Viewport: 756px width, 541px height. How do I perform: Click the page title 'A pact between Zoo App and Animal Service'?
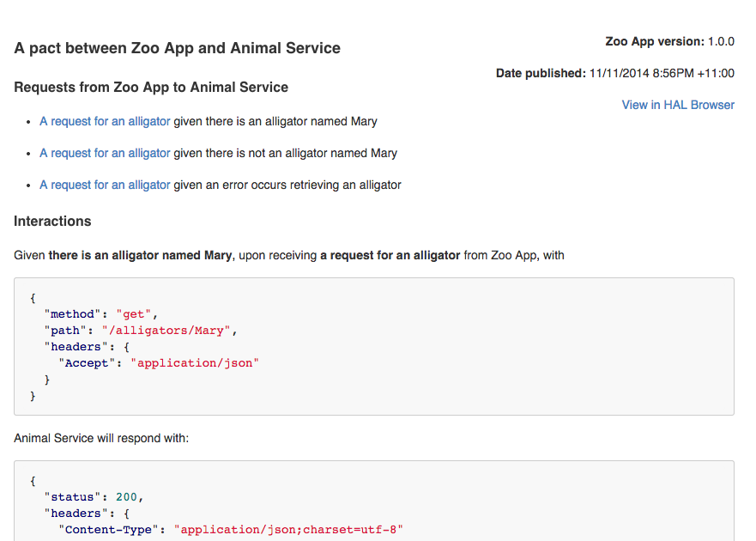click(x=177, y=48)
